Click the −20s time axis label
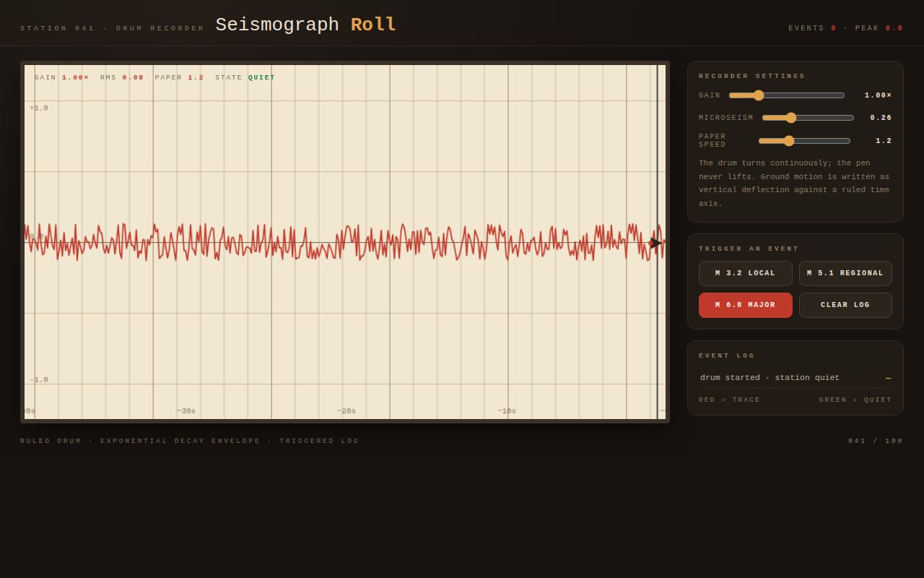 (x=346, y=411)
